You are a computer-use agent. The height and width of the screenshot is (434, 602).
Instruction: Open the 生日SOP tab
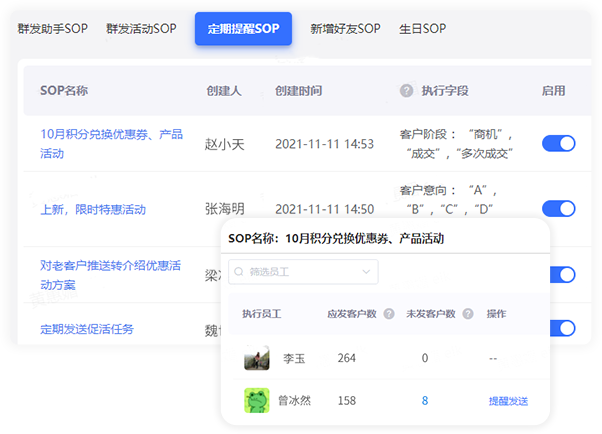pos(422,29)
